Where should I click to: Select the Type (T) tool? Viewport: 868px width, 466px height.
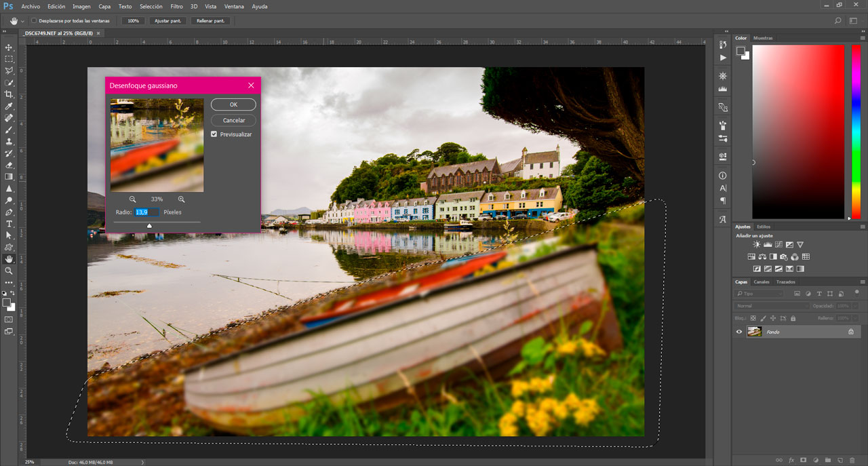click(x=9, y=224)
